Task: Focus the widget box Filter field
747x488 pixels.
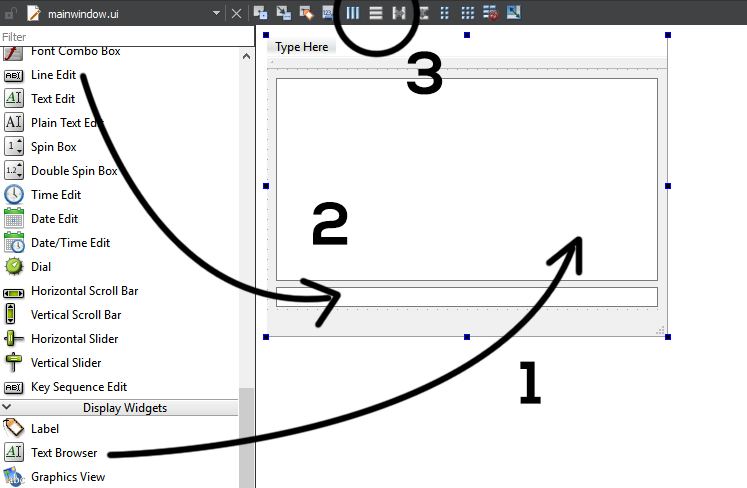Action: [127, 37]
